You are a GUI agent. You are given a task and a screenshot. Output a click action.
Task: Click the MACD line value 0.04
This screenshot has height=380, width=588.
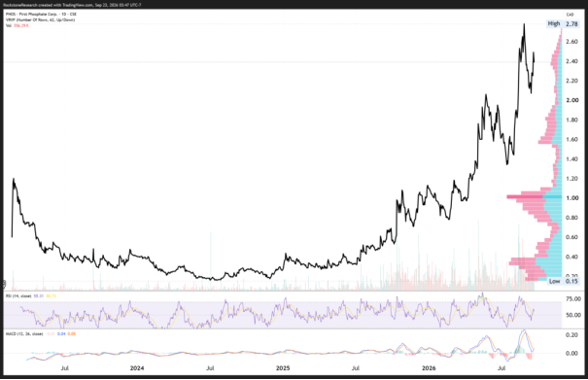tap(61, 333)
